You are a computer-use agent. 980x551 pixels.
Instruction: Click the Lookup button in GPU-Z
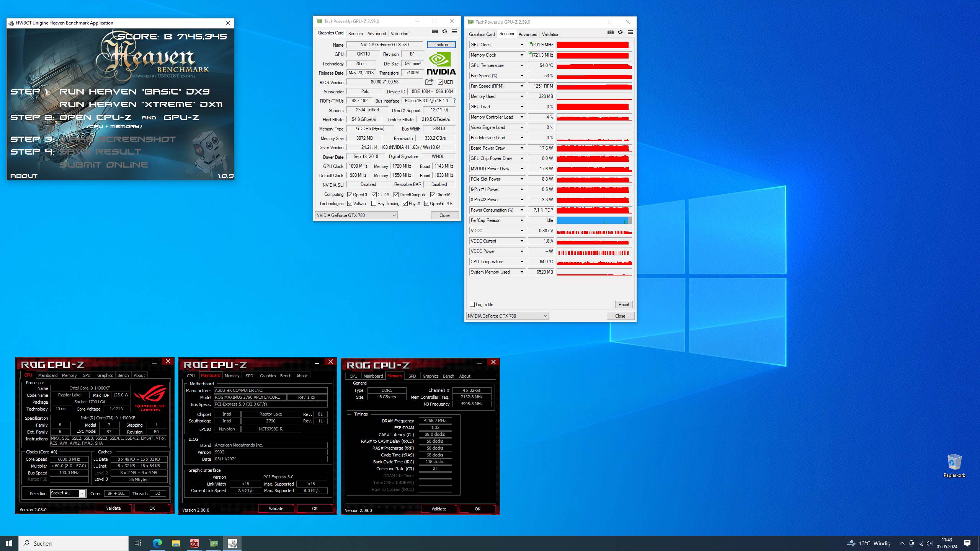click(441, 45)
